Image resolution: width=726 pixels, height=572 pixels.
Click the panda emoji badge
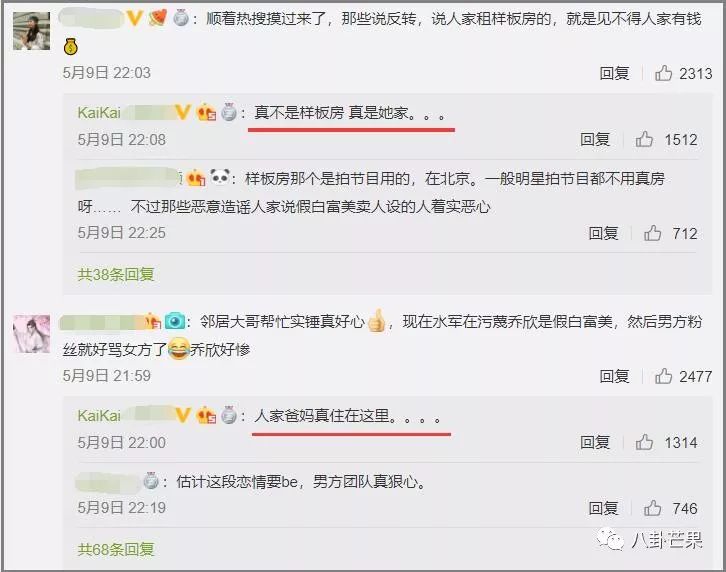click(x=220, y=177)
